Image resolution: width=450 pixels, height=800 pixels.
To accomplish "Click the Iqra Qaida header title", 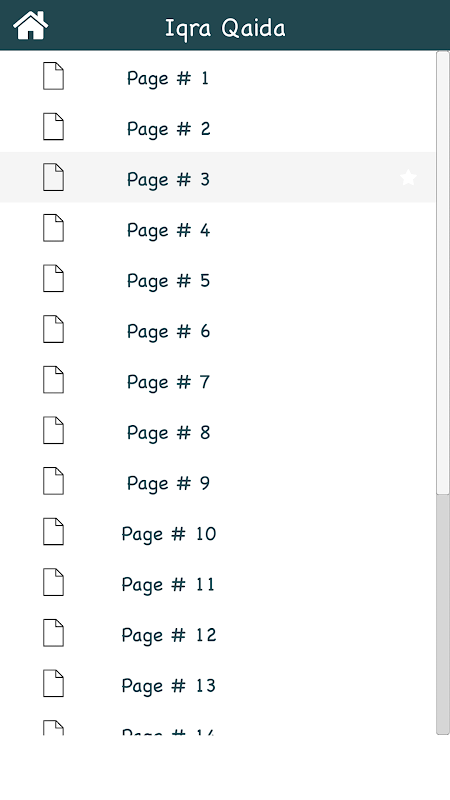I will point(225,28).
